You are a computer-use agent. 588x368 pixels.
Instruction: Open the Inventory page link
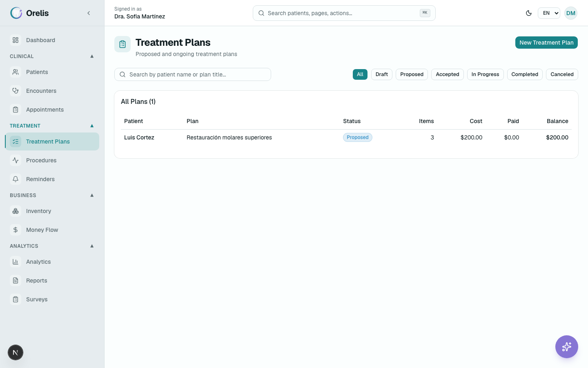[52, 211]
